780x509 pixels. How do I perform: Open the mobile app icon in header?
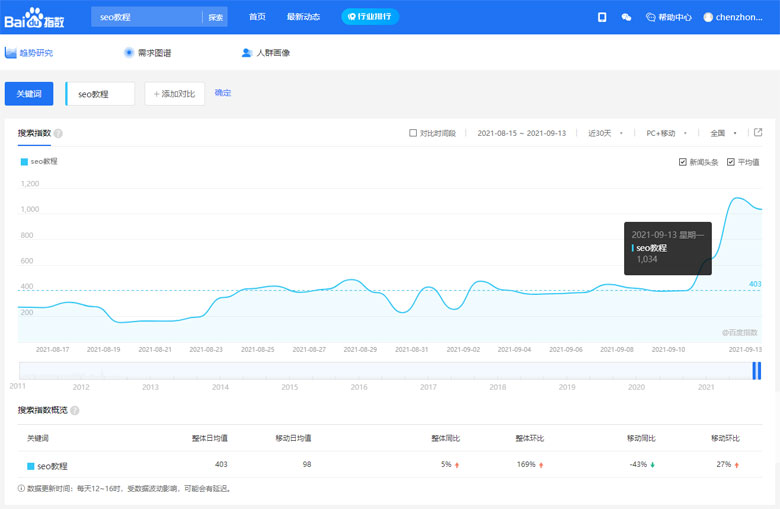[602, 17]
